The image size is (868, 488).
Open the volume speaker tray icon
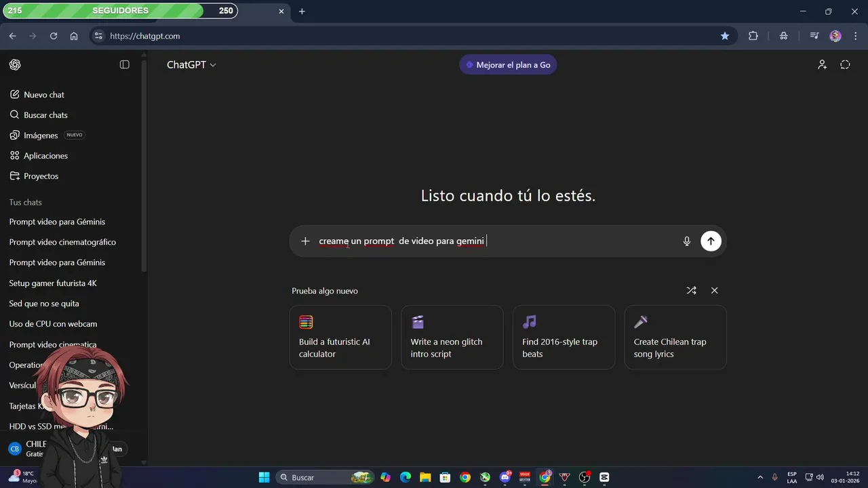821,477
